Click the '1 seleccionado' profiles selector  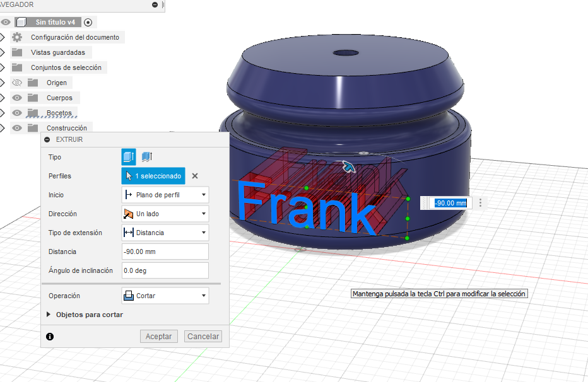(153, 176)
